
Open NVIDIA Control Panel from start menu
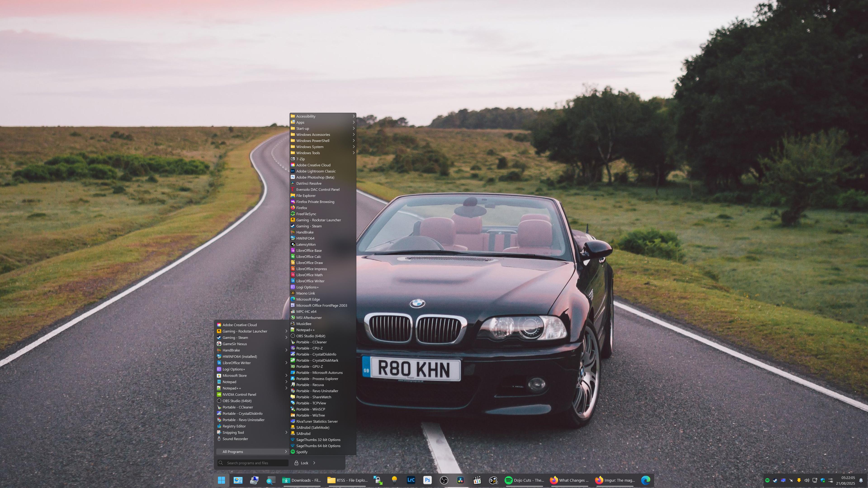tap(239, 394)
